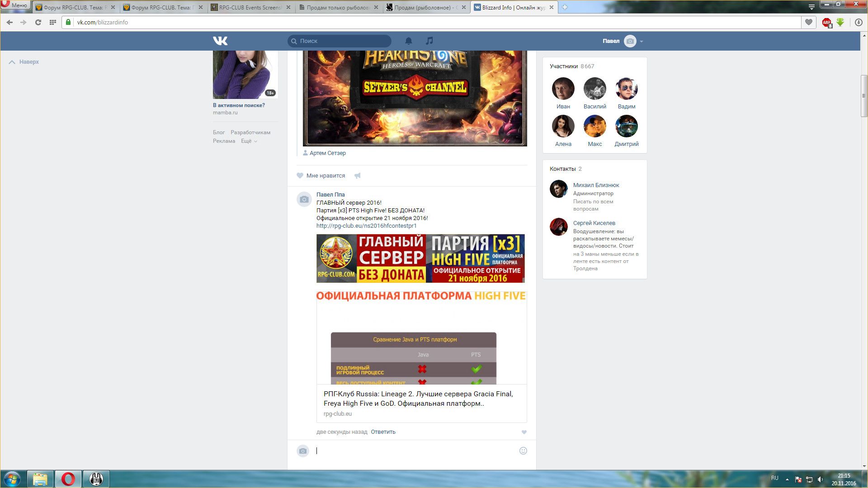This screenshot has width=868, height=488.
Task: Open the Hearthstone Setzer's Channel image
Action: click(x=415, y=98)
